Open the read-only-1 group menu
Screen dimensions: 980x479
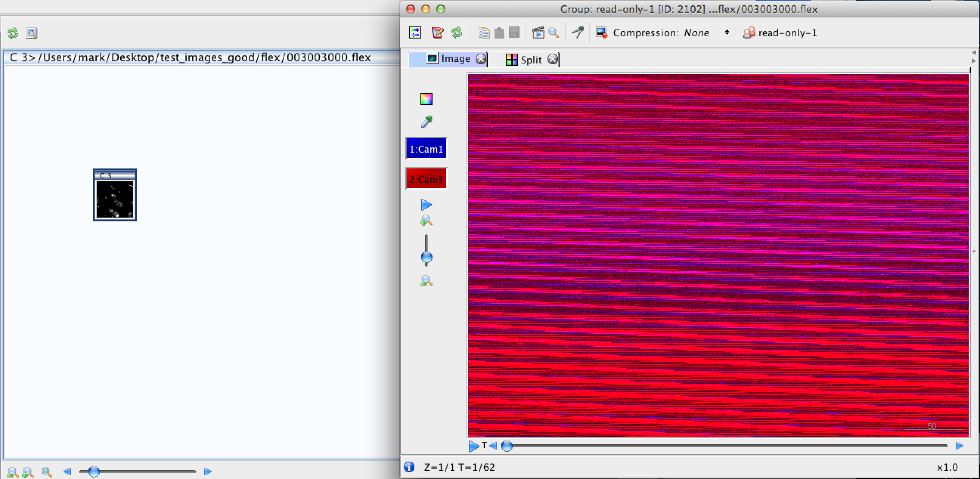pos(780,33)
